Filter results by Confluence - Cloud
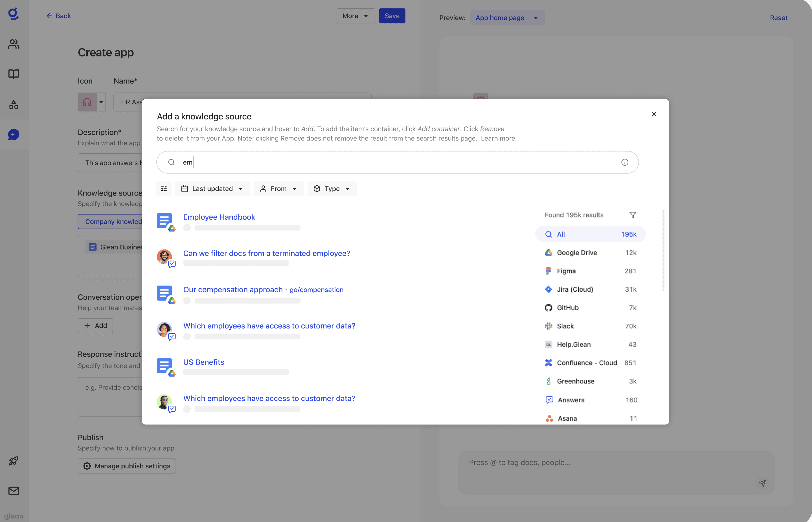812x522 pixels. click(x=590, y=363)
